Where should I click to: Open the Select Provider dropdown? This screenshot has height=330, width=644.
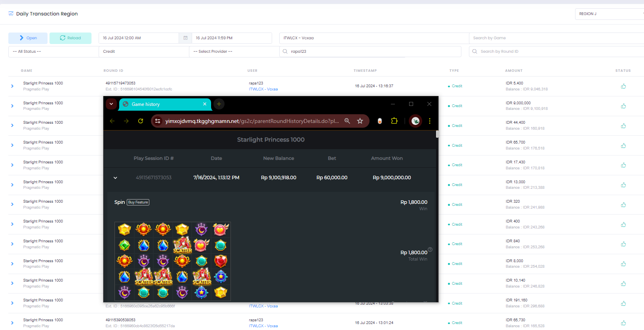coord(234,52)
